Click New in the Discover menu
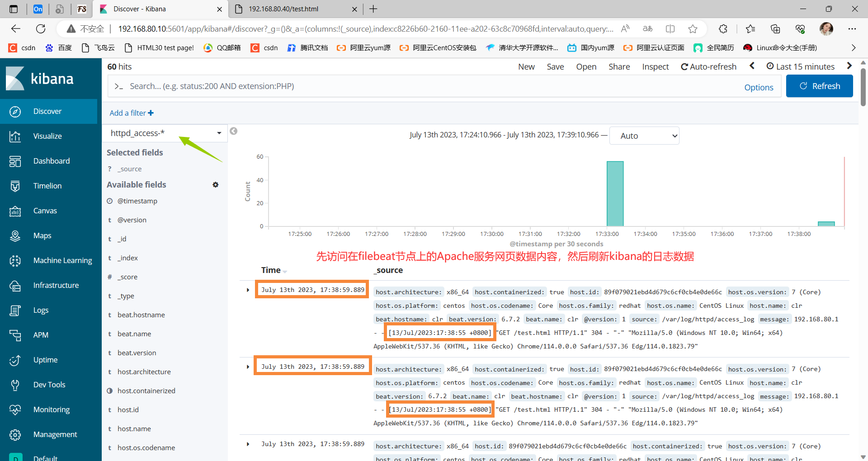This screenshot has width=868, height=461. (x=526, y=67)
